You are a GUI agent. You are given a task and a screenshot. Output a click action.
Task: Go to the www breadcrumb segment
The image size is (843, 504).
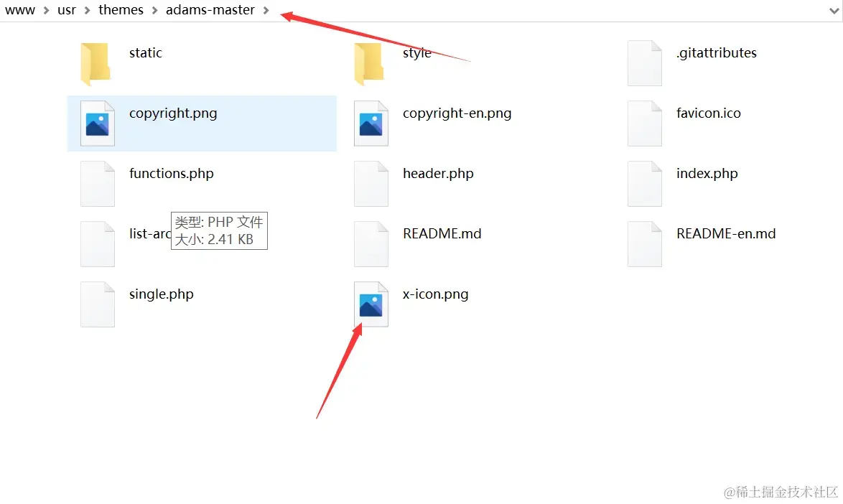[20, 9]
